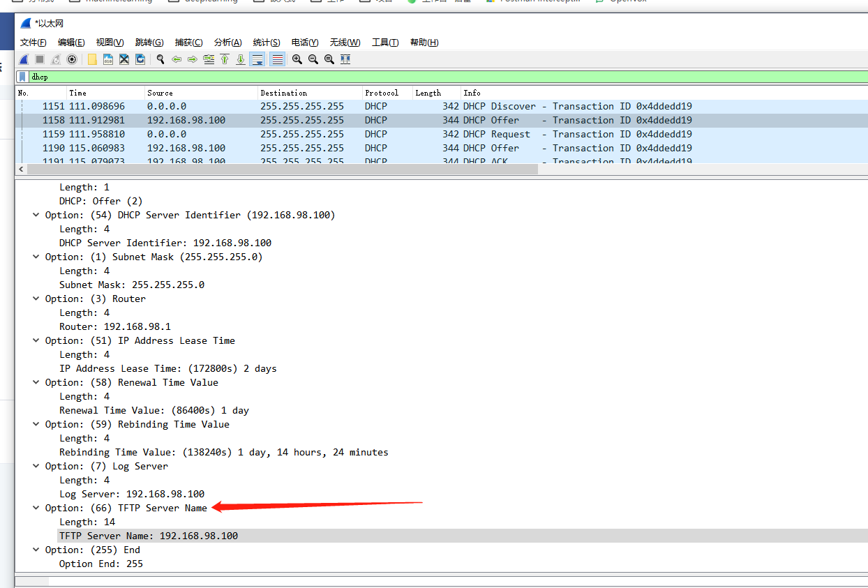
Task: Save the capture file
Action: click(108, 59)
